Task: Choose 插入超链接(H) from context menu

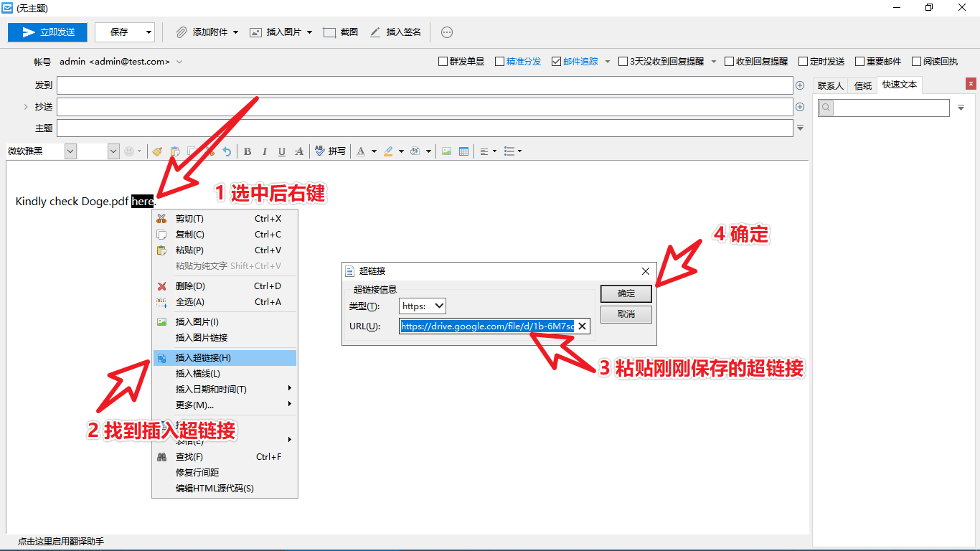Action: [225, 358]
